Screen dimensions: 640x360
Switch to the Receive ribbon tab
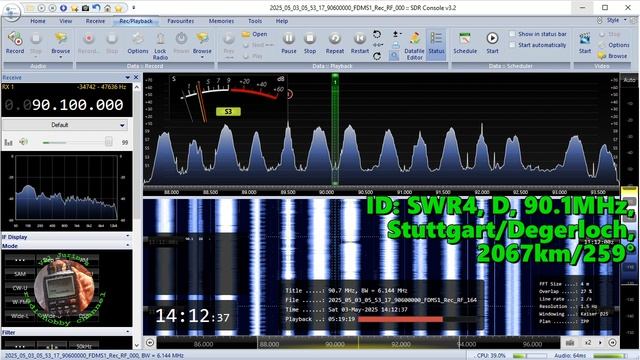coord(95,21)
